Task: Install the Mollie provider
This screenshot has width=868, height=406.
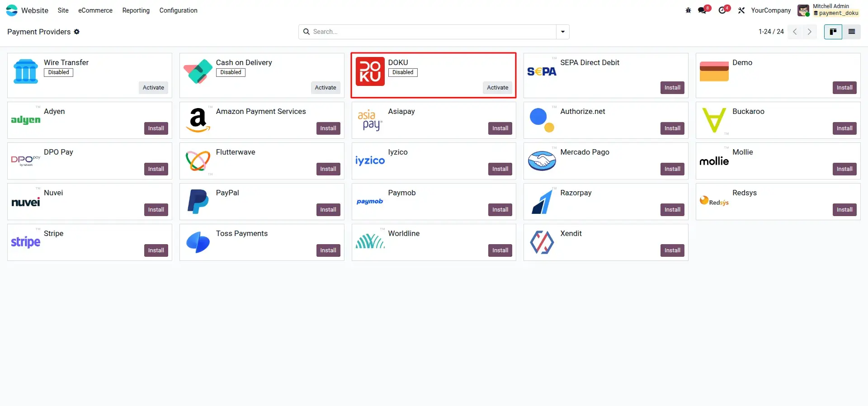Action: 844,169
